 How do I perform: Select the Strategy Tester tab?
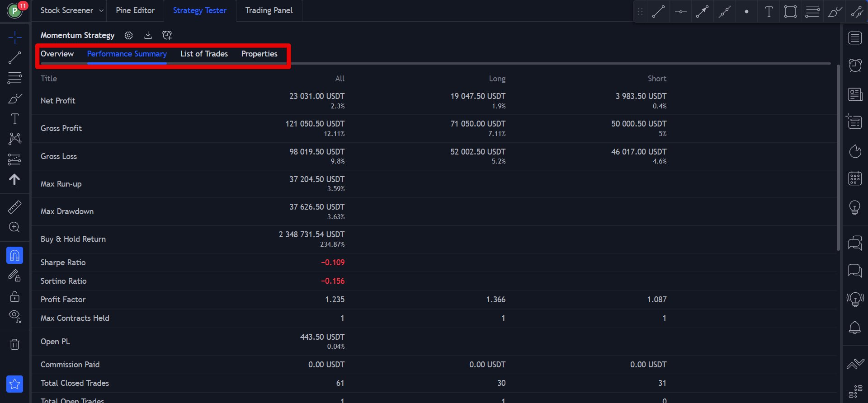pos(200,10)
